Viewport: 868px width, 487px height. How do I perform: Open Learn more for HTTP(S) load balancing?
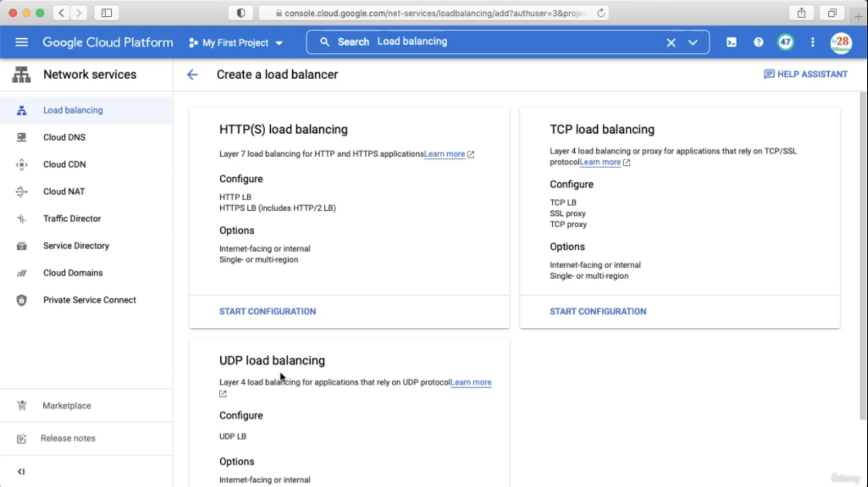445,154
